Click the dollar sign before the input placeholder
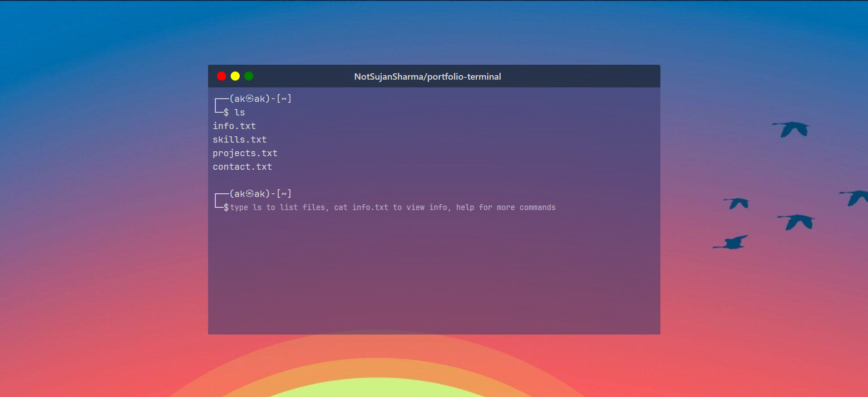Image resolution: width=868 pixels, height=397 pixels. coord(226,207)
